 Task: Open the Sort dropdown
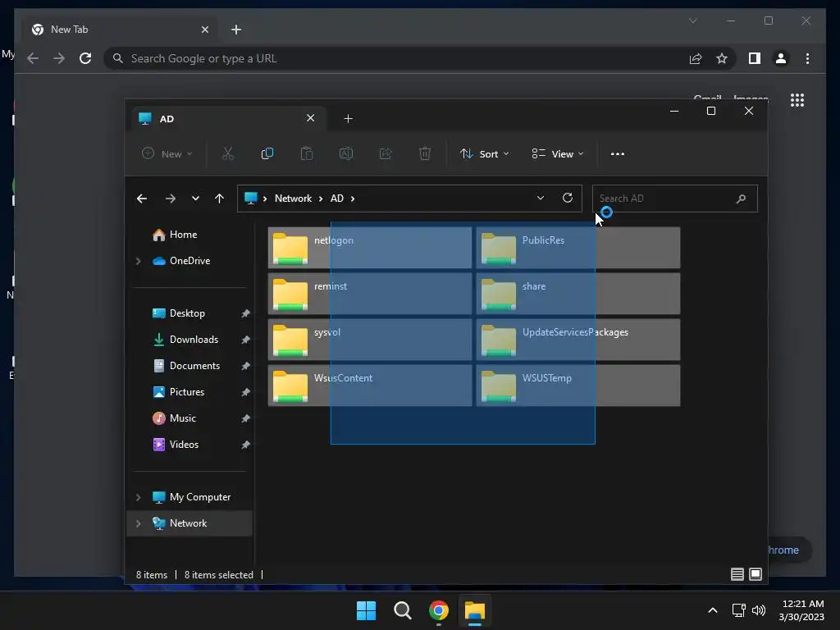tap(484, 154)
